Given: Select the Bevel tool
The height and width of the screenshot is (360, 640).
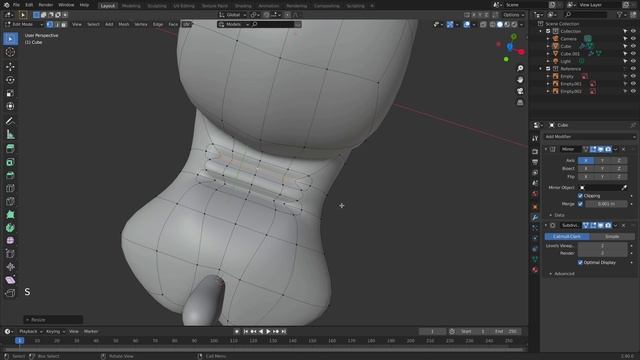Looking at the screenshot, I should (10, 176).
